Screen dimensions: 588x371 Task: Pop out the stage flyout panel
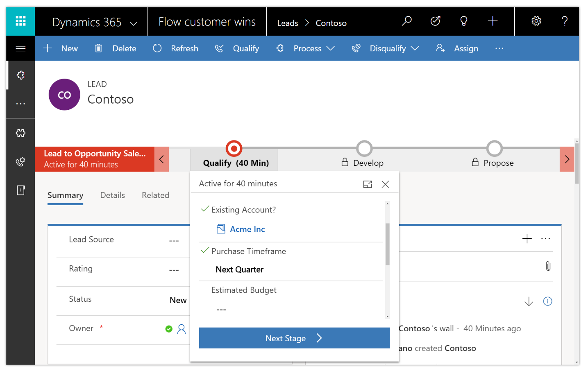[x=368, y=184]
